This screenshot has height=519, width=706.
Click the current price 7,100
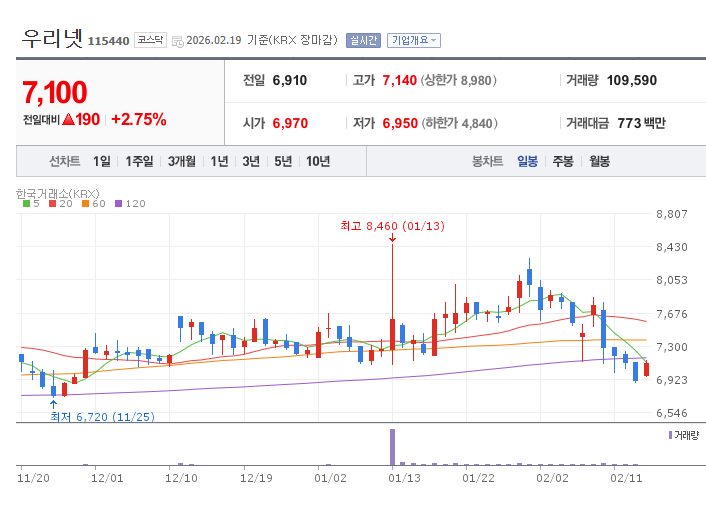pyautogui.click(x=54, y=92)
